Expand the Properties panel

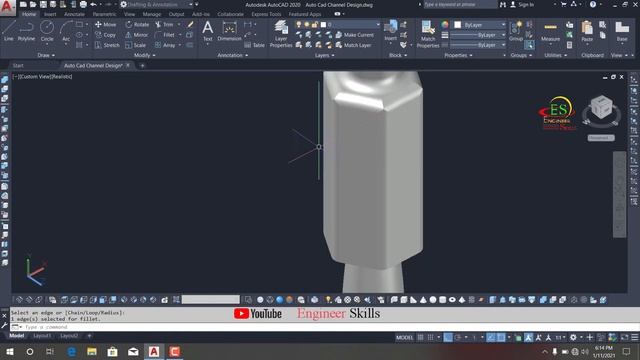[x=458, y=55]
